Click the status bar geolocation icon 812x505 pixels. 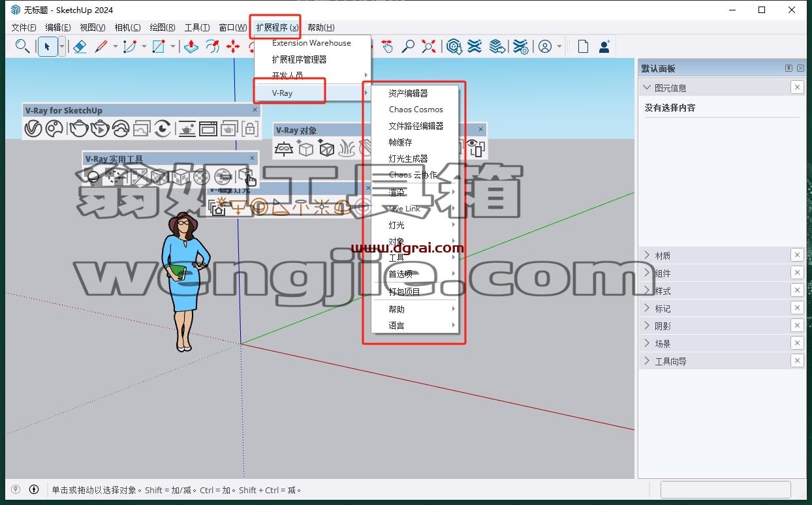(x=16, y=489)
